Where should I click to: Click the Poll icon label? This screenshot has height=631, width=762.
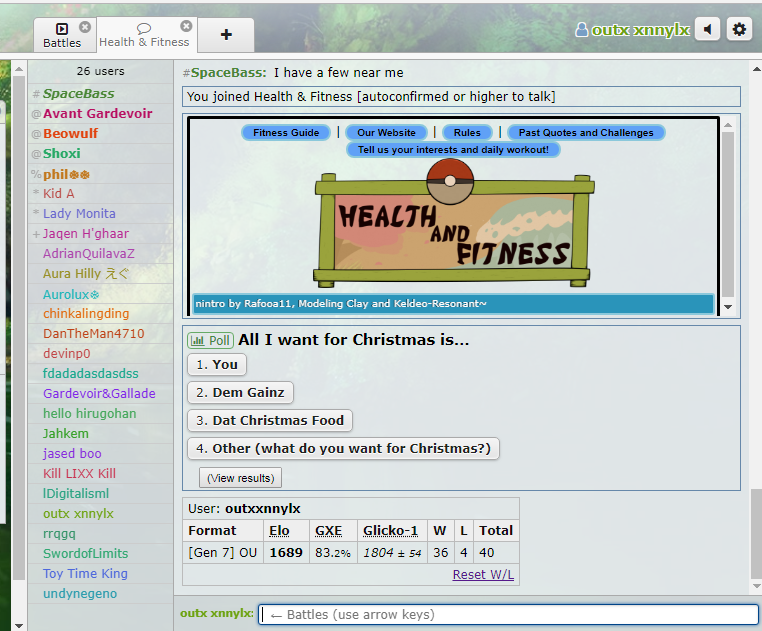(x=211, y=340)
